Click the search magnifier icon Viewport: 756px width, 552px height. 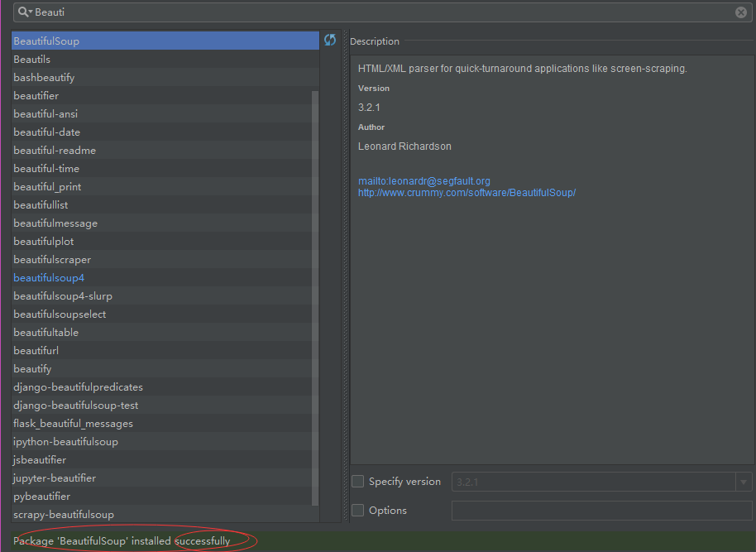click(x=25, y=12)
